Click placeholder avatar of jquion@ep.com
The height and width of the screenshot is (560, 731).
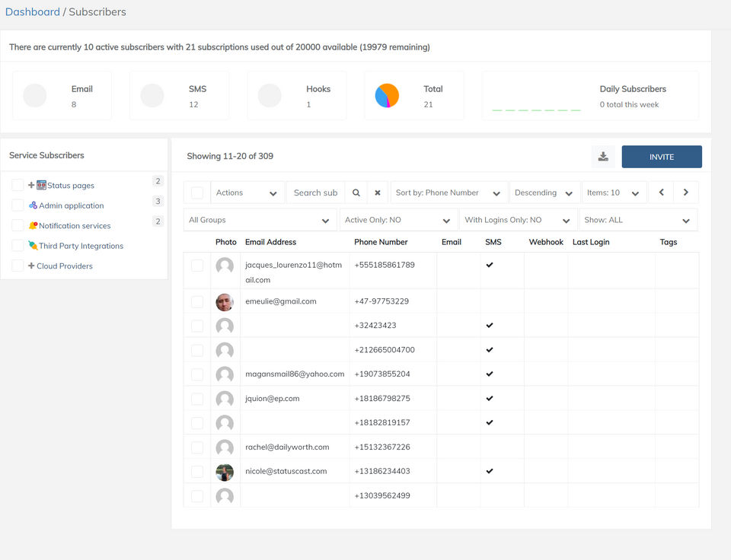pos(225,399)
